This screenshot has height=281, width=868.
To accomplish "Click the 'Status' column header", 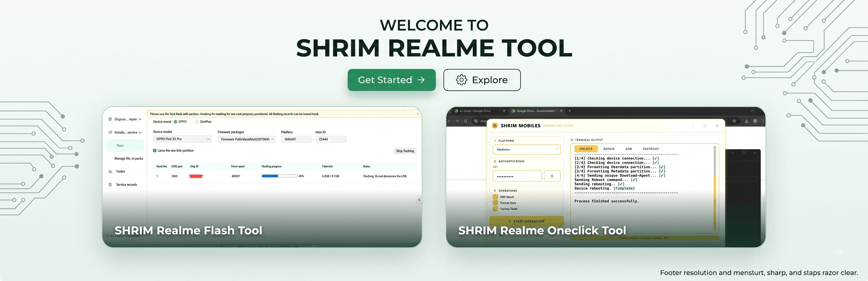I will [367, 166].
